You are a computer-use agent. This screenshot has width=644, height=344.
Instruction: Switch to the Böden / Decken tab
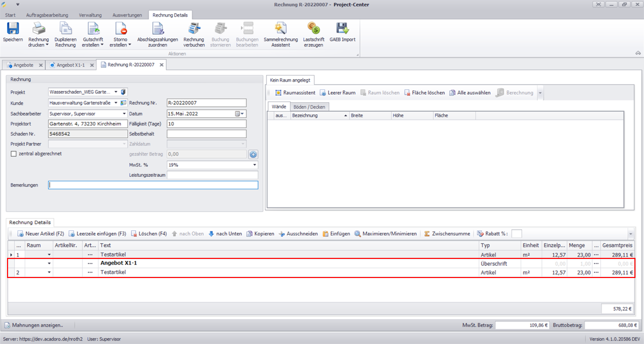click(x=309, y=107)
